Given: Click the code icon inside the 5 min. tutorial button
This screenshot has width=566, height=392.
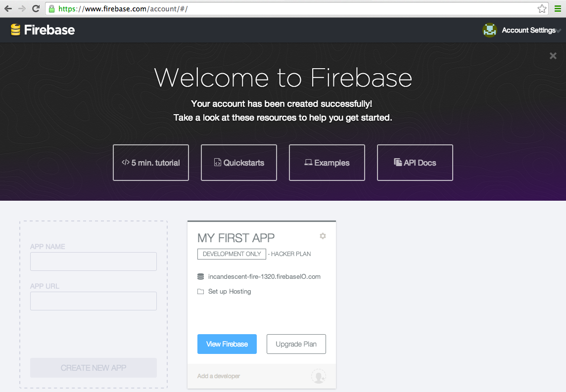Looking at the screenshot, I should click(x=125, y=162).
